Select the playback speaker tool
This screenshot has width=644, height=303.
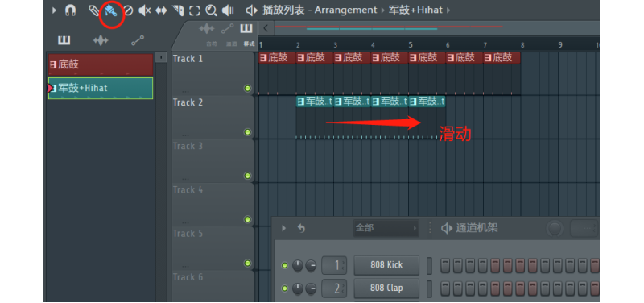[x=228, y=10]
